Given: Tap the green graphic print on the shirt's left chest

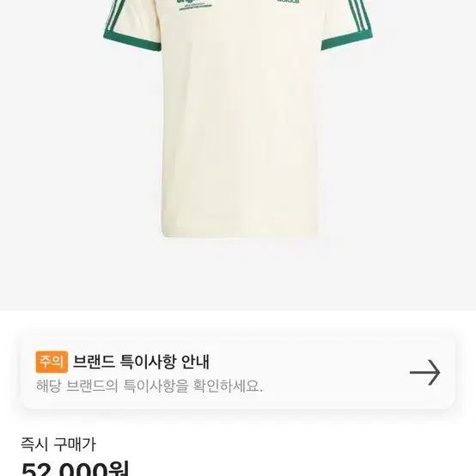Looking at the screenshot, I should coord(194,4).
